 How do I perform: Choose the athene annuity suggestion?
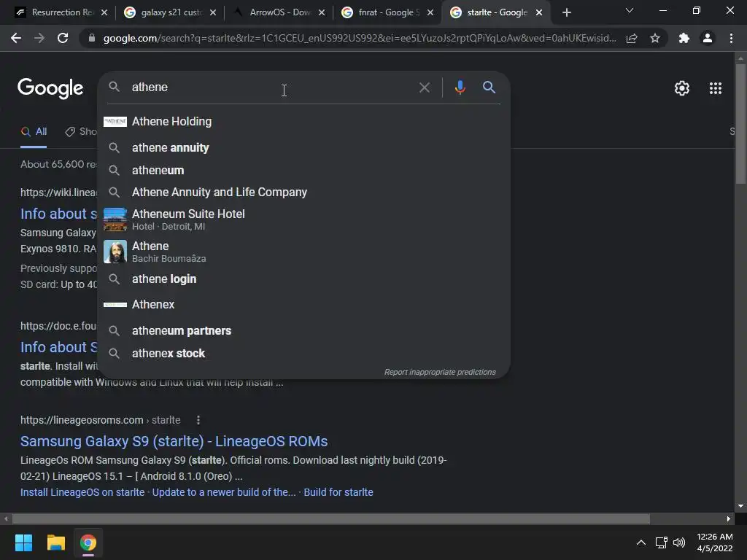(x=304, y=147)
